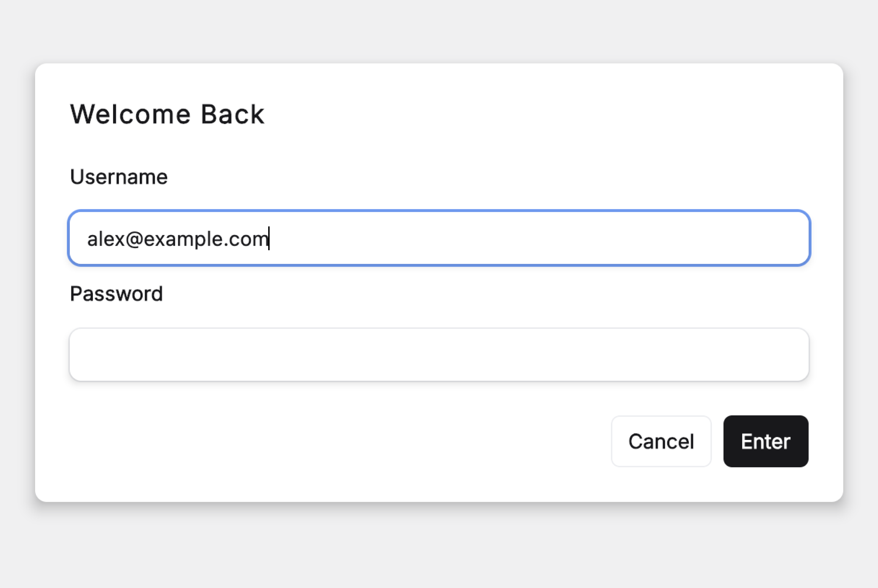Click the label above the email field
878x588 pixels.
[x=119, y=177]
